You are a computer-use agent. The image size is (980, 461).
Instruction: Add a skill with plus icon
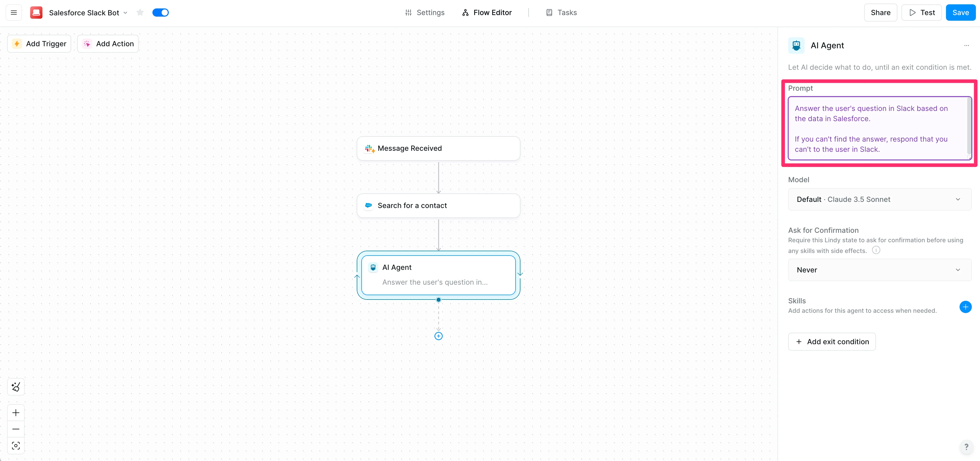click(965, 307)
